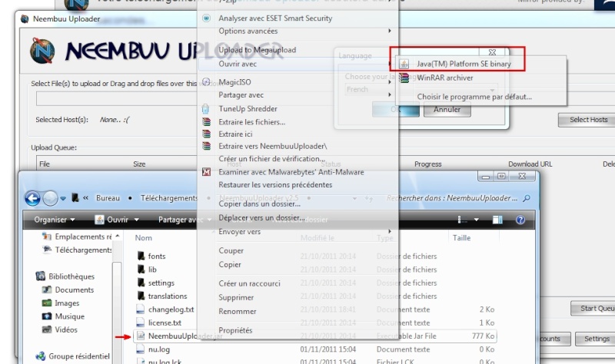The image size is (615, 364).
Task: Click Téléchargements in address breadcrumb
Action: pyautogui.click(x=169, y=198)
